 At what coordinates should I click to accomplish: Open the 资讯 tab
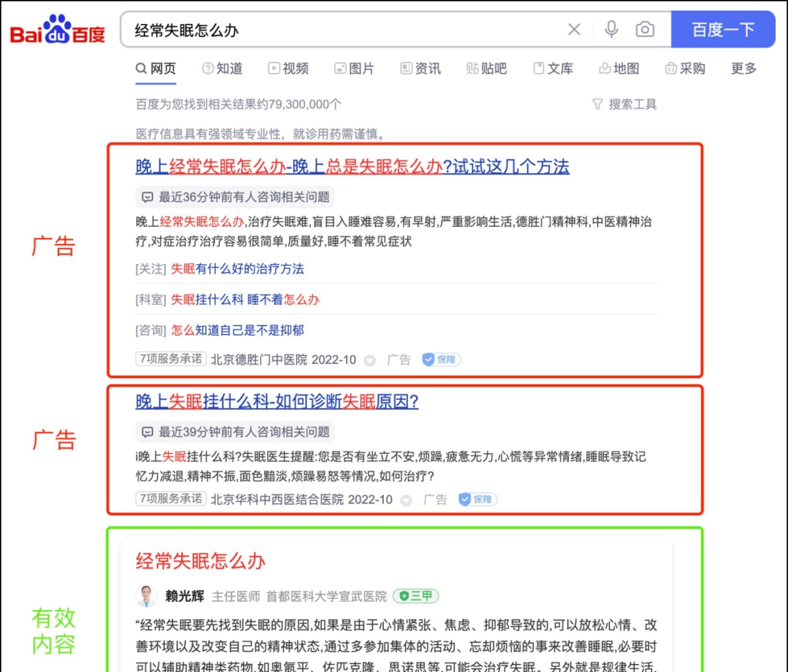421,69
